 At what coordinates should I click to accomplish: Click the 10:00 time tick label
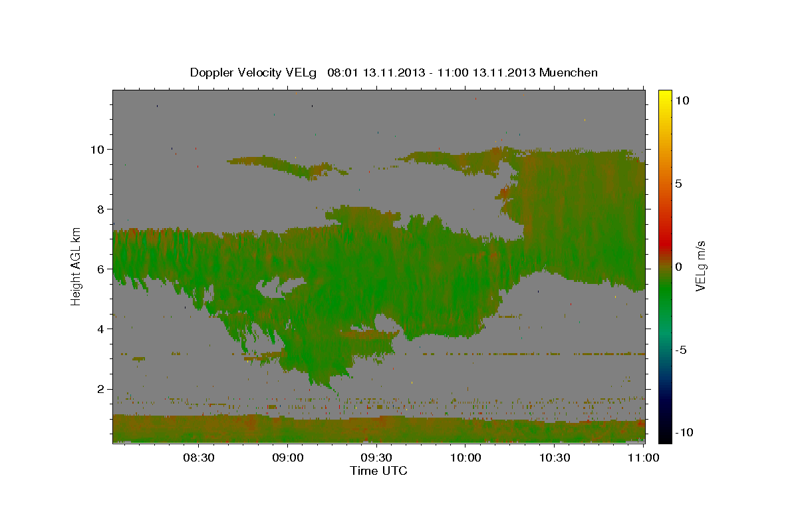[x=465, y=458]
